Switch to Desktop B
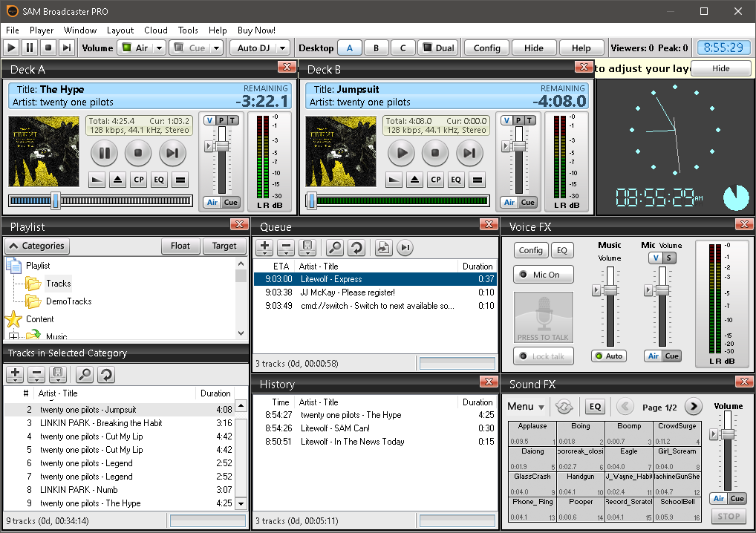Image resolution: width=756 pixels, height=533 pixels. [x=376, y=48]
